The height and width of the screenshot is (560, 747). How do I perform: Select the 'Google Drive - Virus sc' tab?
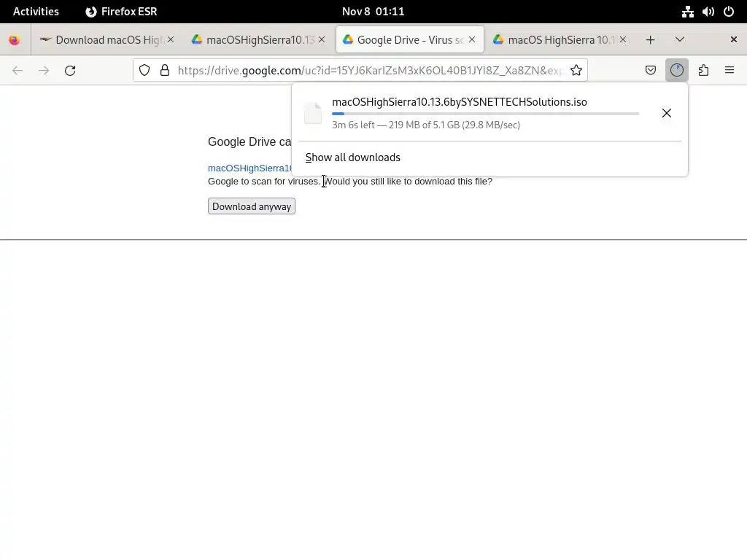pos(410,40)
